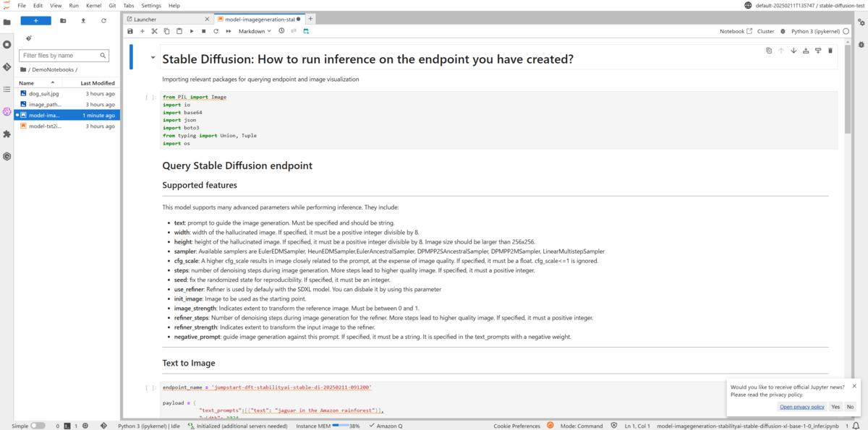868x430 pixels.
Task: Open the Kernel menu
Action: coord(93,5)
